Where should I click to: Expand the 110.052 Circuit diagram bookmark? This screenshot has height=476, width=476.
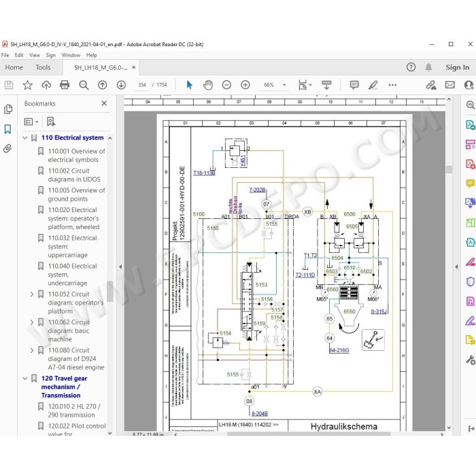[32, 294]
